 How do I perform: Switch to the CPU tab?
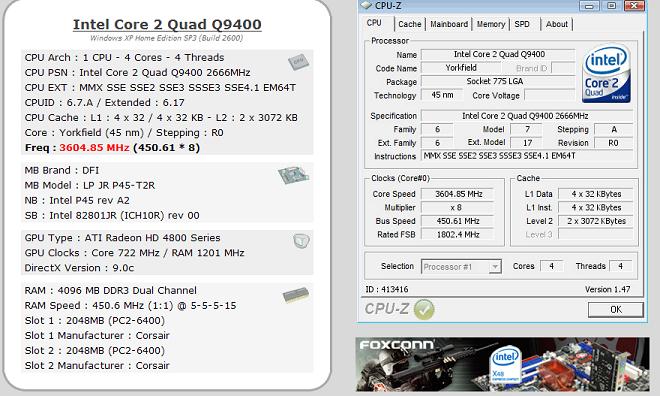[374, 23]
